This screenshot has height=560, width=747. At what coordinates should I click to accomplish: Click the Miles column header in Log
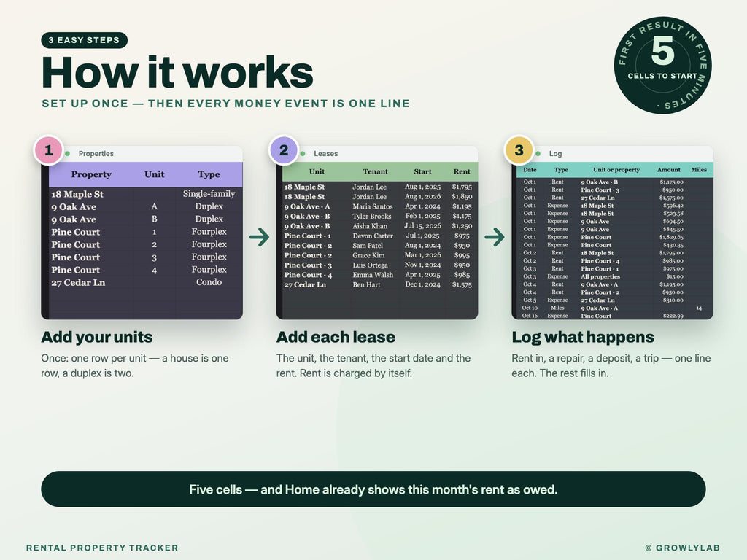coord(699,169)
